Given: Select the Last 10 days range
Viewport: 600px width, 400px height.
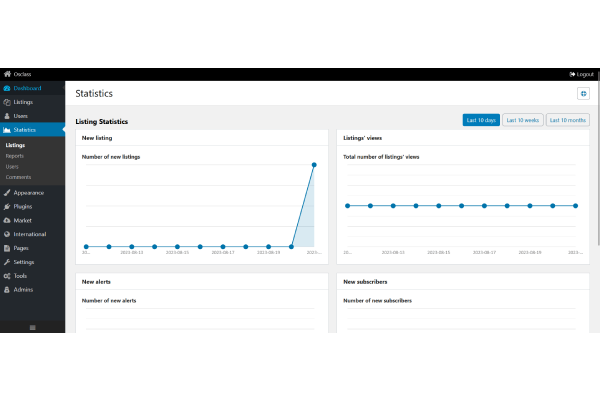Looking at the screenshot, I should click(481, 120).
